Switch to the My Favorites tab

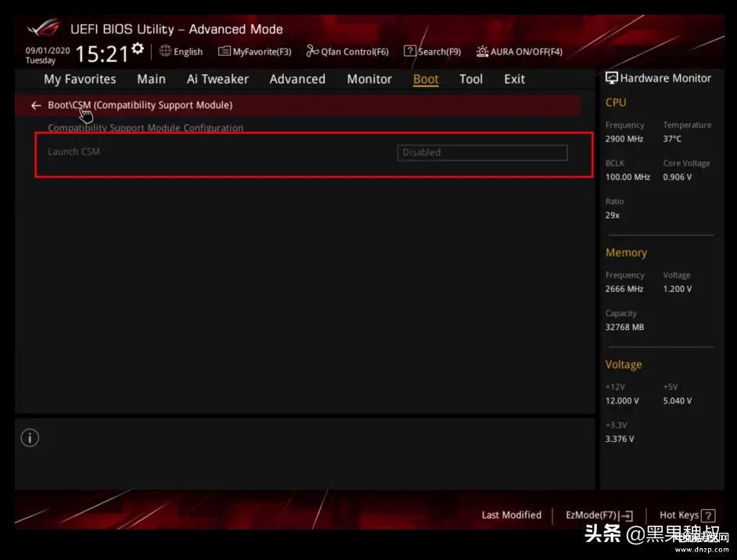point(80,79)
